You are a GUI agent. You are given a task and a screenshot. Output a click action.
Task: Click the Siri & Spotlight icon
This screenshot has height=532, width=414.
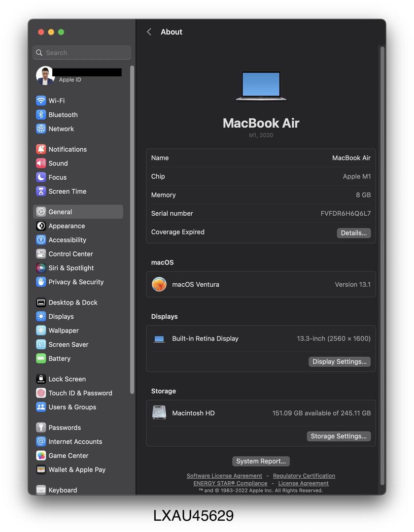pyautogui.click(x=41, y=267)
